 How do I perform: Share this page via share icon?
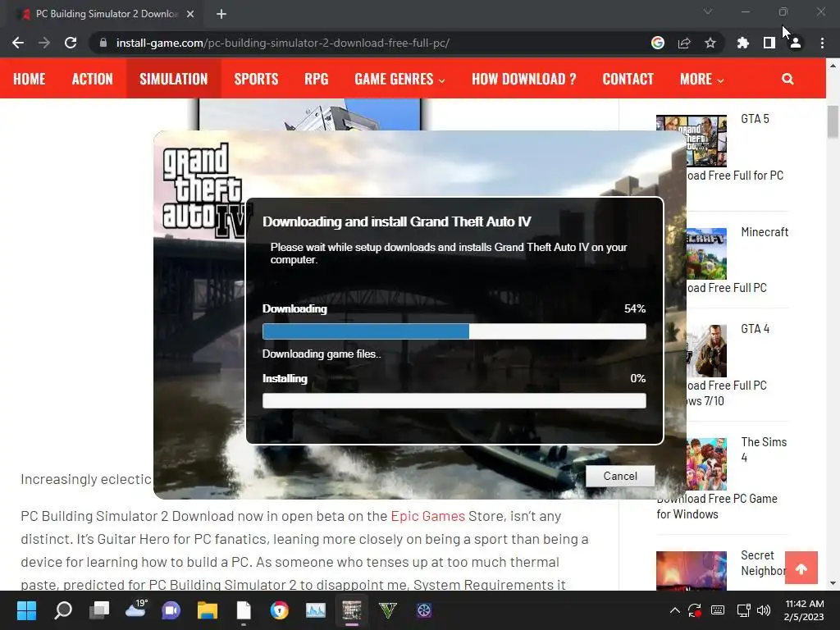[684, 43]
